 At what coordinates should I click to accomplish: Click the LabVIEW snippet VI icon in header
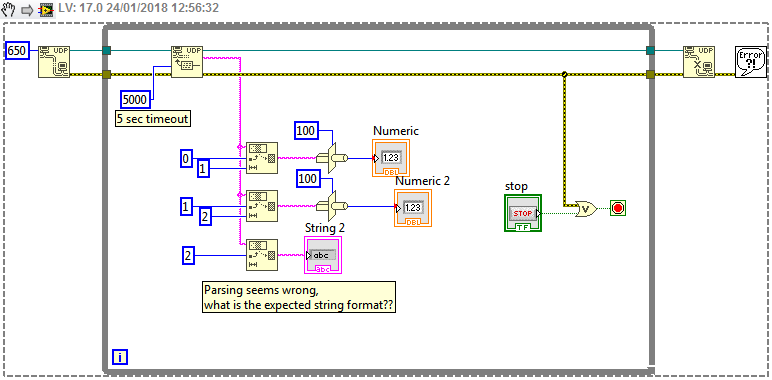(46, 9)
